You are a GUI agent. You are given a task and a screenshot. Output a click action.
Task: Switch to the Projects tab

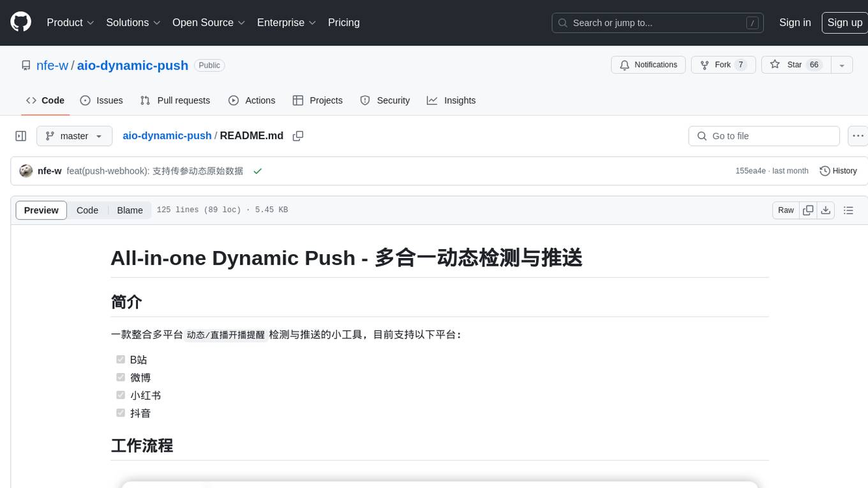(x=318, y=100)
